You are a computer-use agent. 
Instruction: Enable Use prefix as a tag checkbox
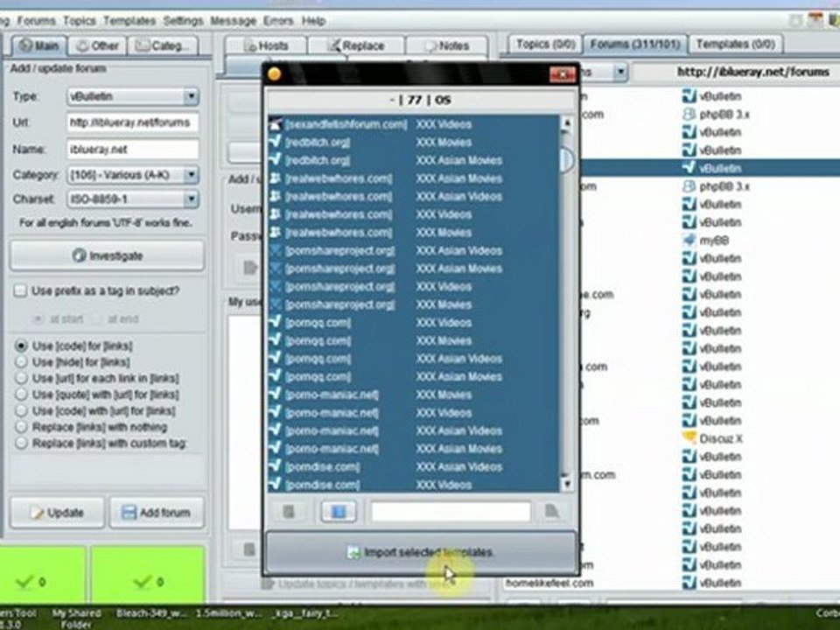[20, 290]
